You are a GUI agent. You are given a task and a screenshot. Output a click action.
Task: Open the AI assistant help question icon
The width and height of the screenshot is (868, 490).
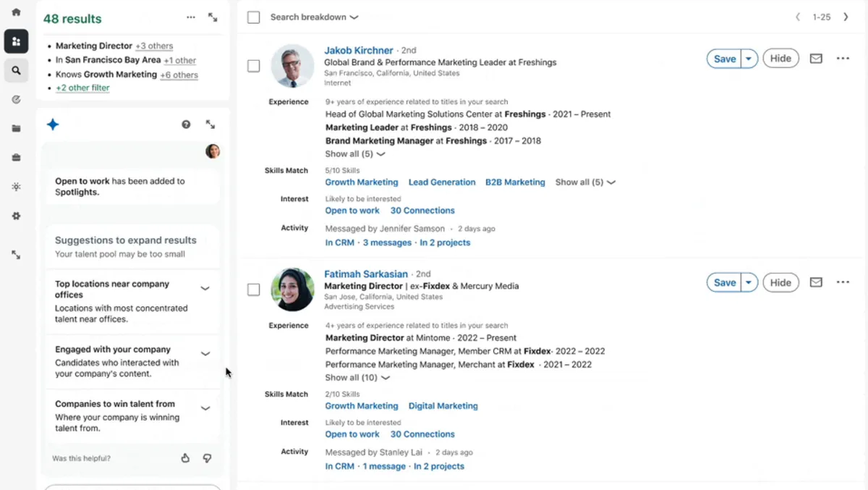(186, 124)
